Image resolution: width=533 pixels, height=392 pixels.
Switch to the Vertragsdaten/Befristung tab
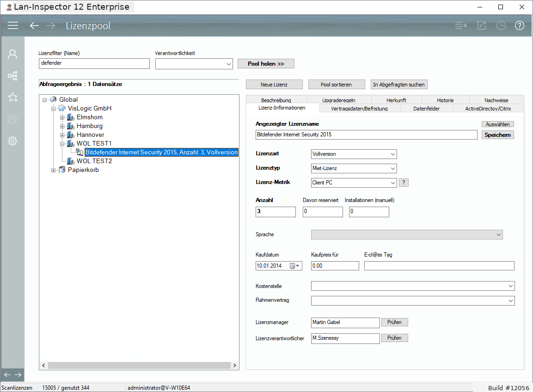click(x=360, y=109)
